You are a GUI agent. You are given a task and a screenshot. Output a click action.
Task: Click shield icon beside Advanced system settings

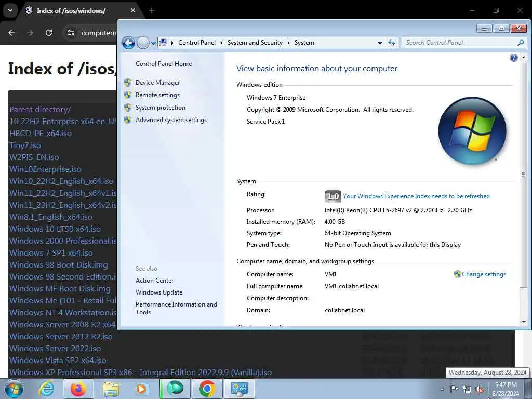tap(128, 120)
